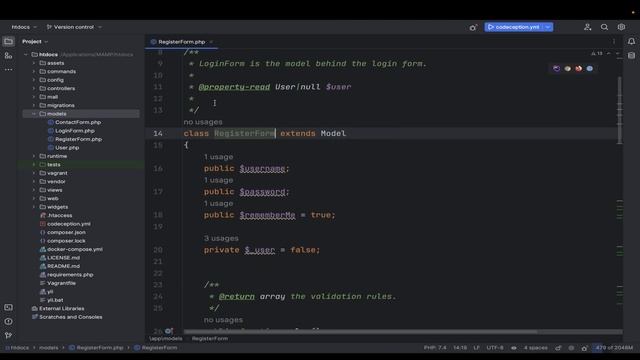
Task: Open the Problems tool window
Action: point(8,321)
